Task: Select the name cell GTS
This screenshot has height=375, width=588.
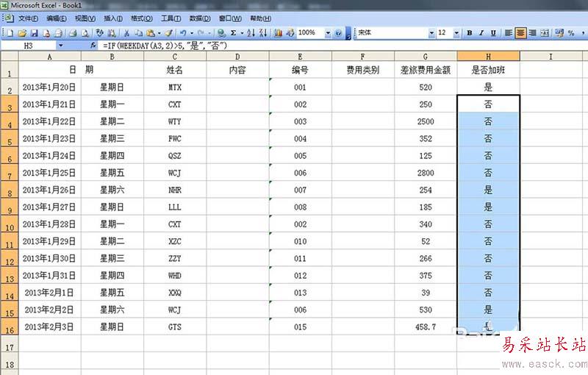Action: [x=175, y=327]
